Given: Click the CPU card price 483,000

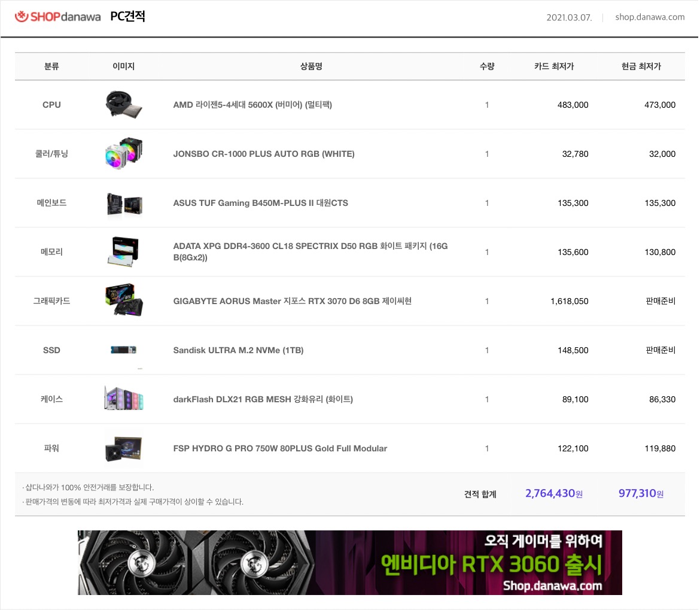Looking at the screenshot, I should [573, 105].
